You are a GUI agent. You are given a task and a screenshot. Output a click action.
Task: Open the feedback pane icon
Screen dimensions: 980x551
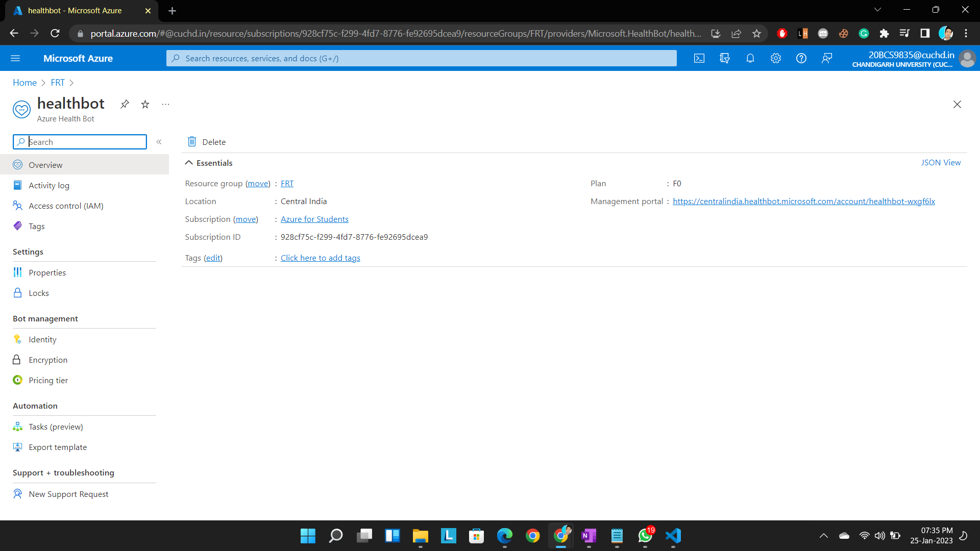coord(827,58)
